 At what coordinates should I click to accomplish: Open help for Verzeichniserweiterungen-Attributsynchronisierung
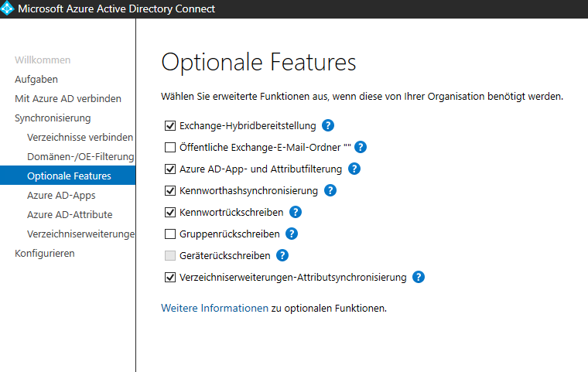point(419,277)
